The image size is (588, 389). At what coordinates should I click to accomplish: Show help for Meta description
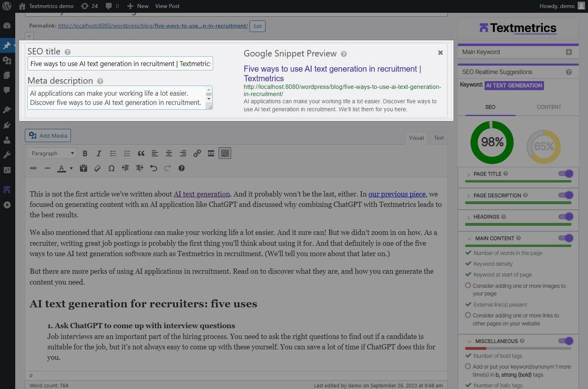[100, 81]
